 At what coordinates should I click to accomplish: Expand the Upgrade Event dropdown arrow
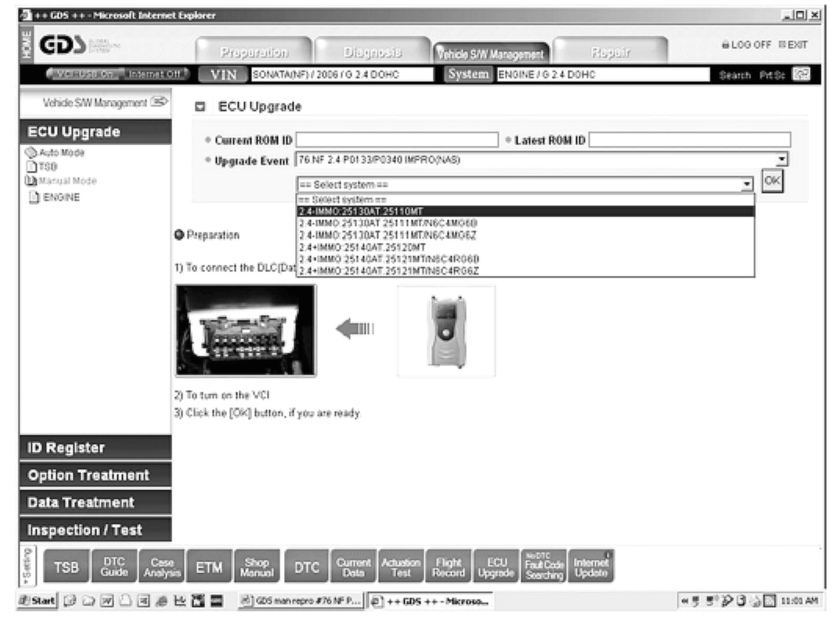tap(781, 160)
